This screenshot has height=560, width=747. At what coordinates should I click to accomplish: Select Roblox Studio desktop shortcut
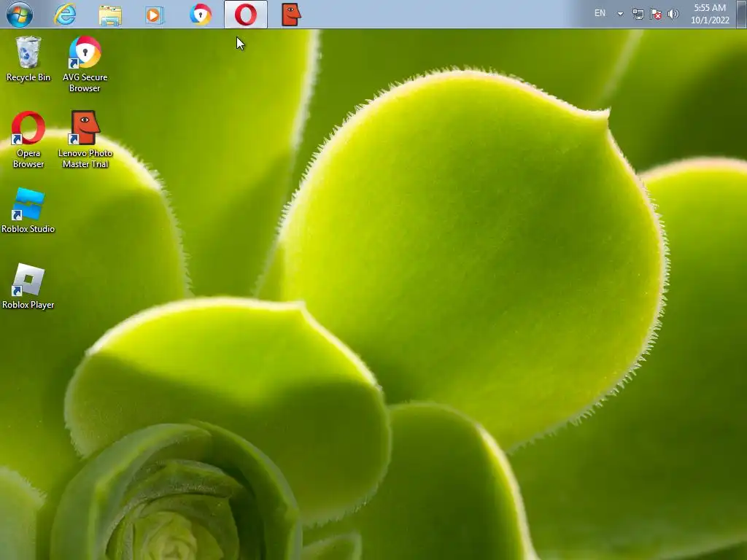[x=28, y=211]
